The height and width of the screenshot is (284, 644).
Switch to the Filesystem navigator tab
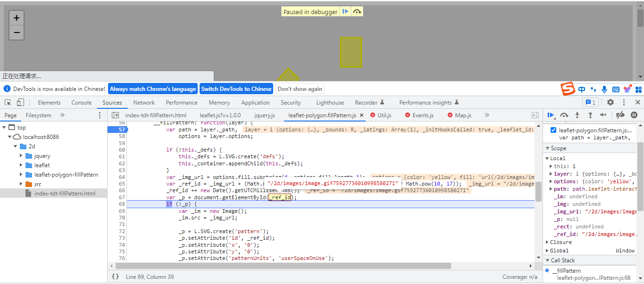click(x=39, y=115)
